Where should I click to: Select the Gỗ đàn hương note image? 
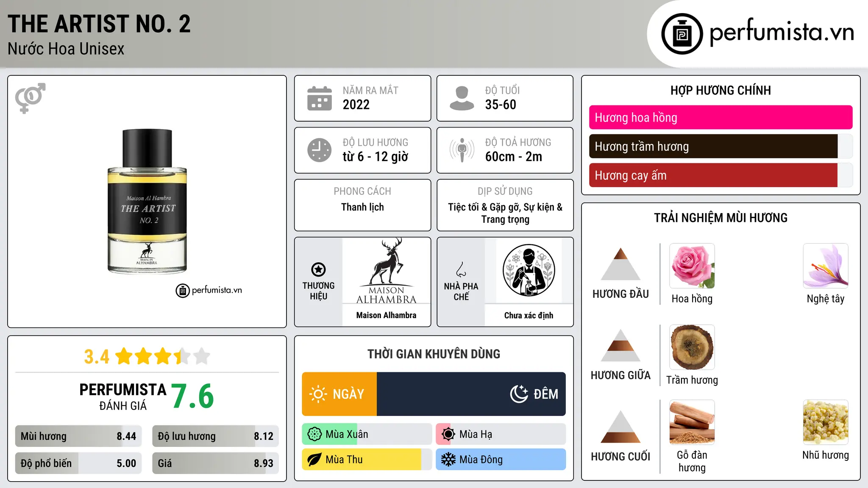[692, 422]
